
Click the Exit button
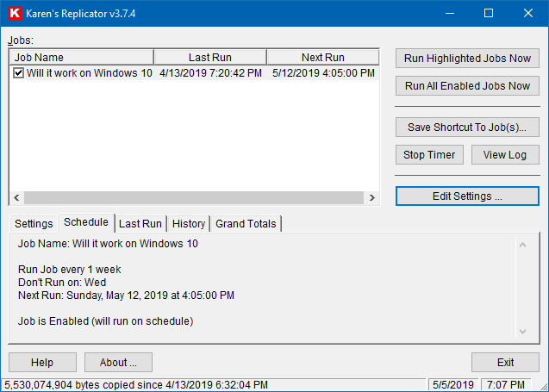pyautogui.click(x=505, y=363)
